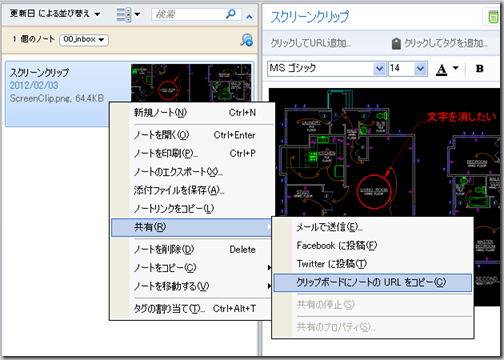Click クリックしてタグを追加... link
504x360 pixels.
click(446, 43)
